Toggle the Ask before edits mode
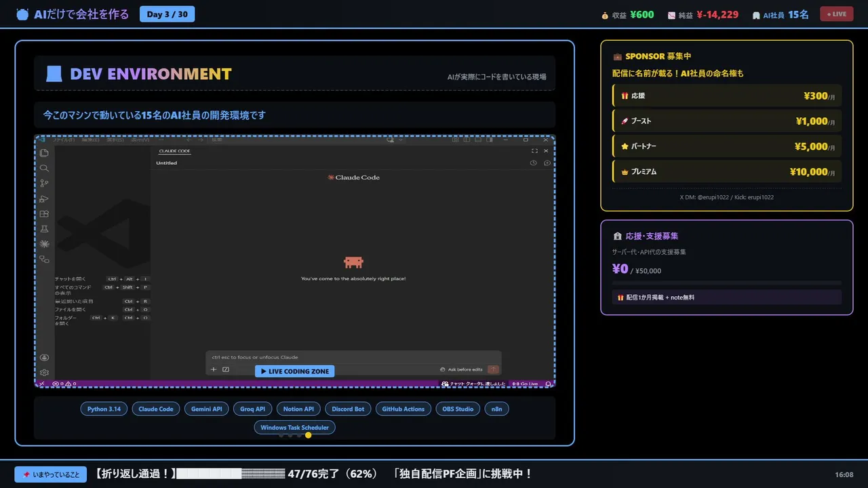Viewport: 868px width, 488px height. click(x=461, y=369)
